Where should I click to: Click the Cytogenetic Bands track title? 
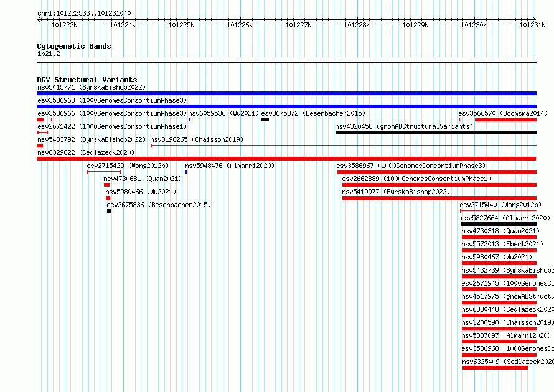(x=74, y=46)
